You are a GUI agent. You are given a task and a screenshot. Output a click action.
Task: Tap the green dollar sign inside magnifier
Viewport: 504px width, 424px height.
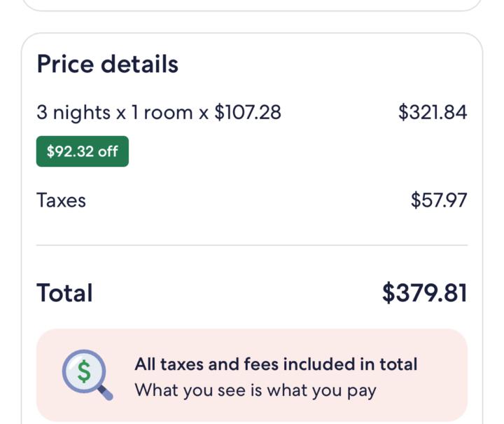tap(84, 371)
